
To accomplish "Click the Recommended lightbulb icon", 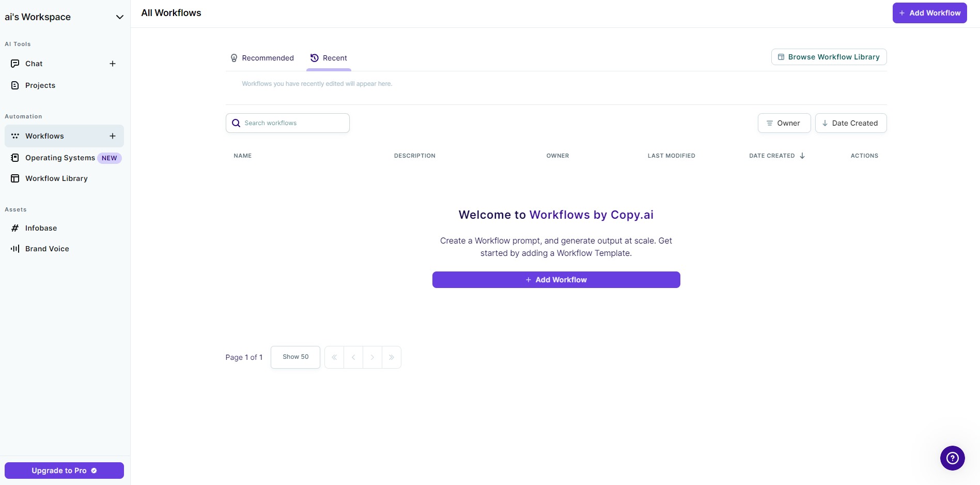I will coord(234,58).
